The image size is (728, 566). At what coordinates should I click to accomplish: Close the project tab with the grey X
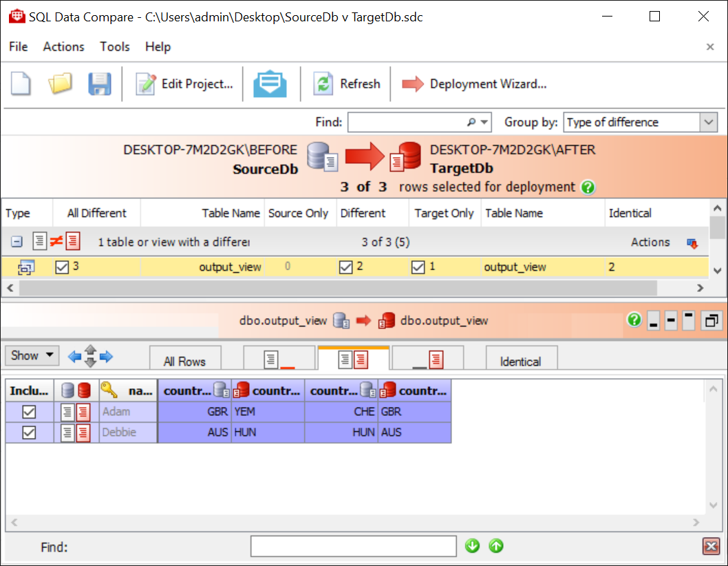point(710,46)
